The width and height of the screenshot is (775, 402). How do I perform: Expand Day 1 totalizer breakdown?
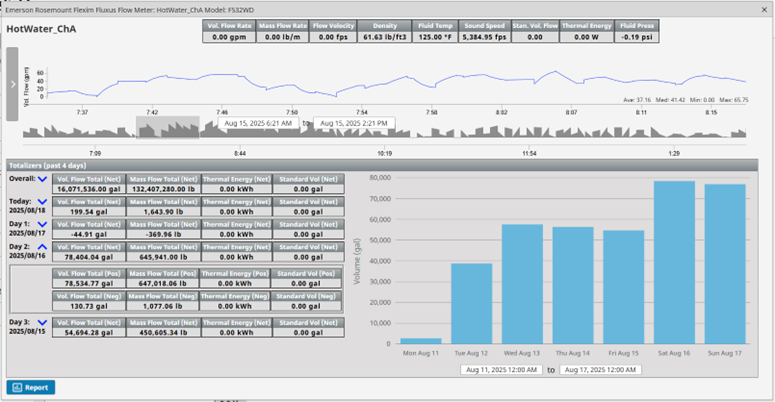click(42, 224)
